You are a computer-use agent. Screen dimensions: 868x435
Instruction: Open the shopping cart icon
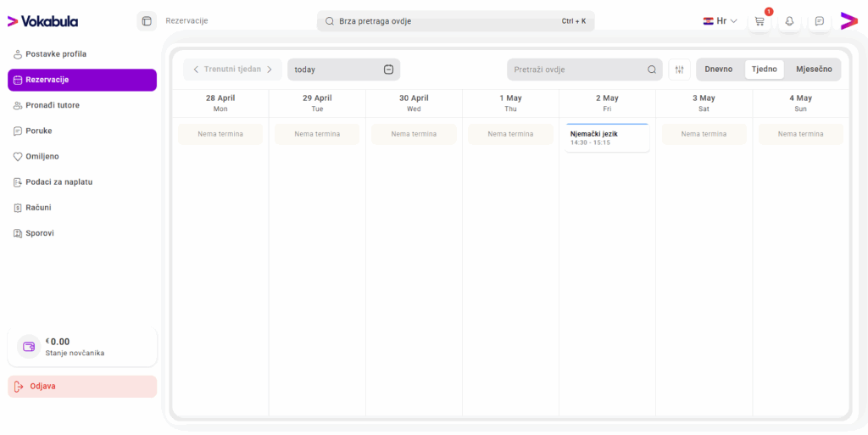pyautogui.click(x=759, y=21)
